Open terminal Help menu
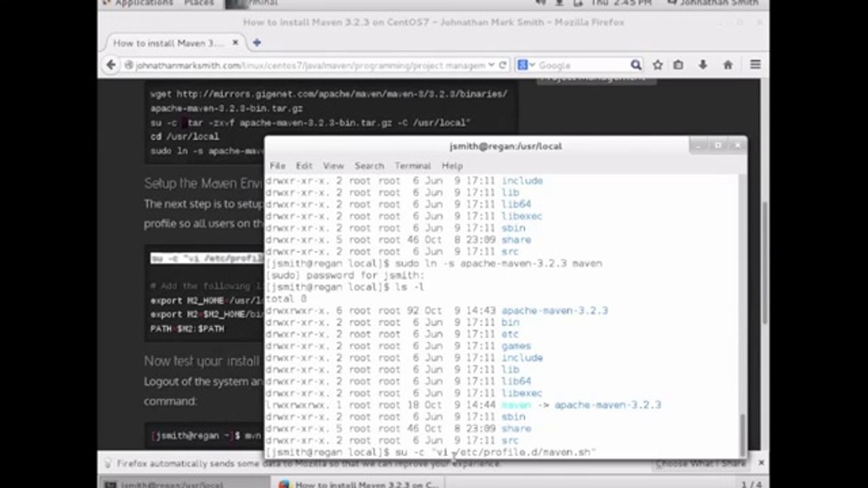 tap(452, 165)
